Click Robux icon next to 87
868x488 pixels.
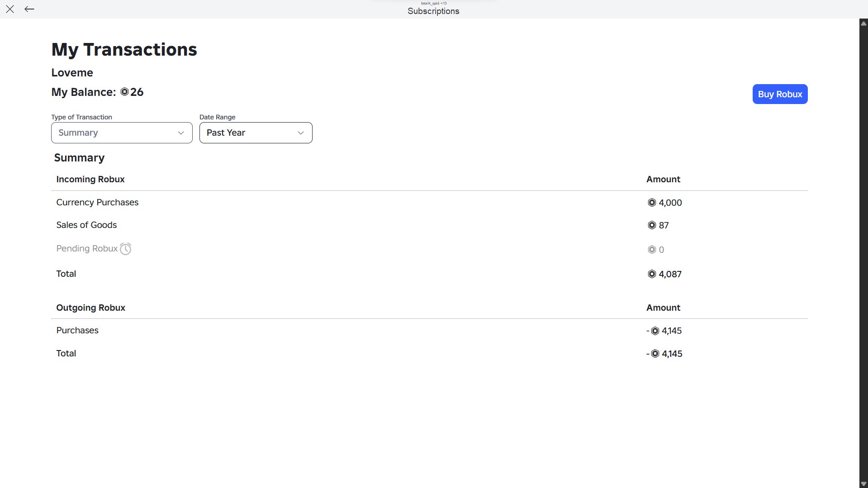(x=652, y=225)
